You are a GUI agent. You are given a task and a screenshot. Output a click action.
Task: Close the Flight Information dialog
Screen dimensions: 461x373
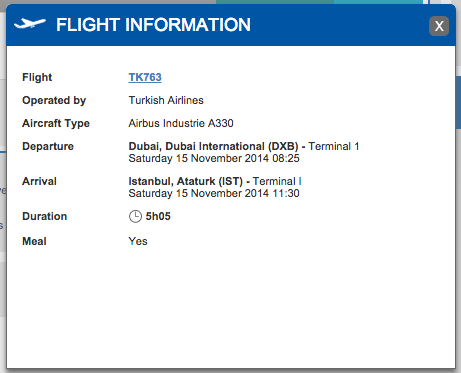click(439, 26)
